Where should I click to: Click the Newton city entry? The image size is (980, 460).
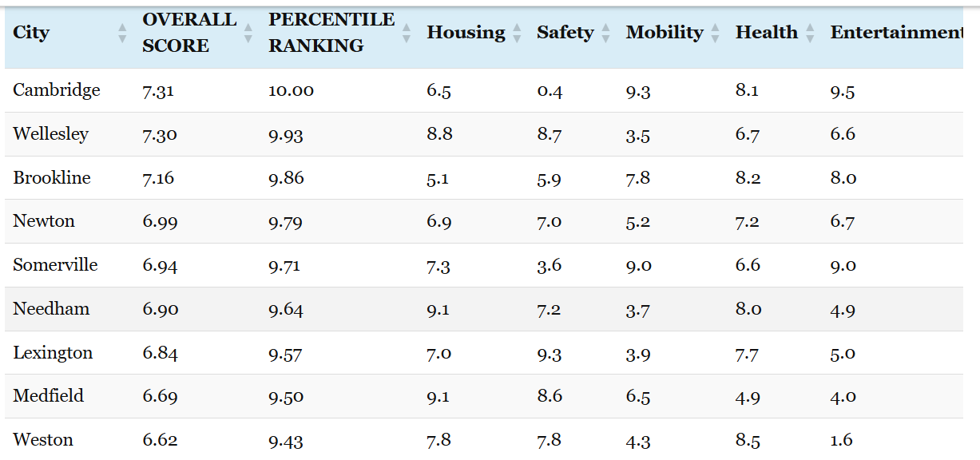click(44, 221)
